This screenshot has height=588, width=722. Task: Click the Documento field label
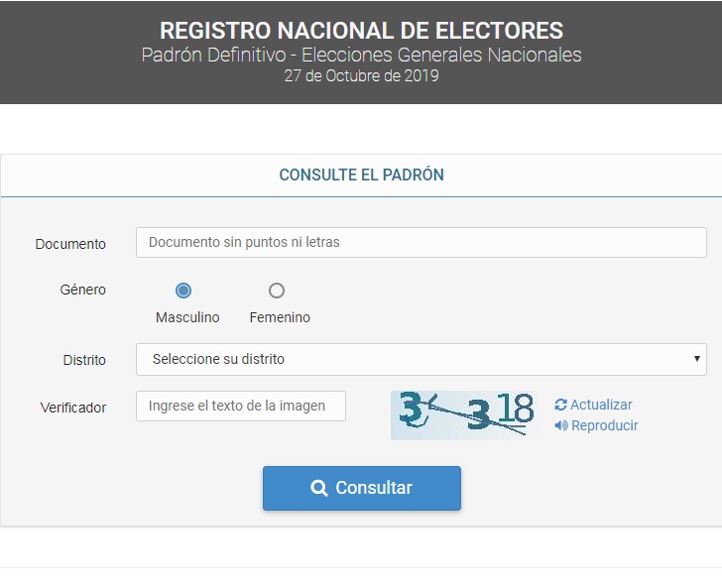pos(70,244)
